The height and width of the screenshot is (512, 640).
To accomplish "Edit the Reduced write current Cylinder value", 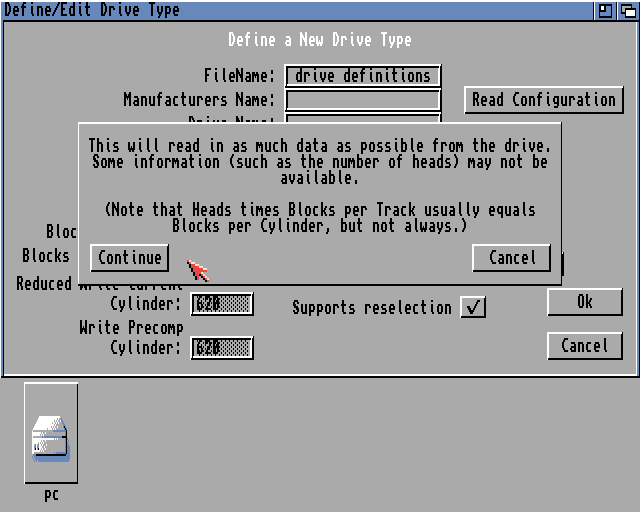I will (x=222, y=304).
